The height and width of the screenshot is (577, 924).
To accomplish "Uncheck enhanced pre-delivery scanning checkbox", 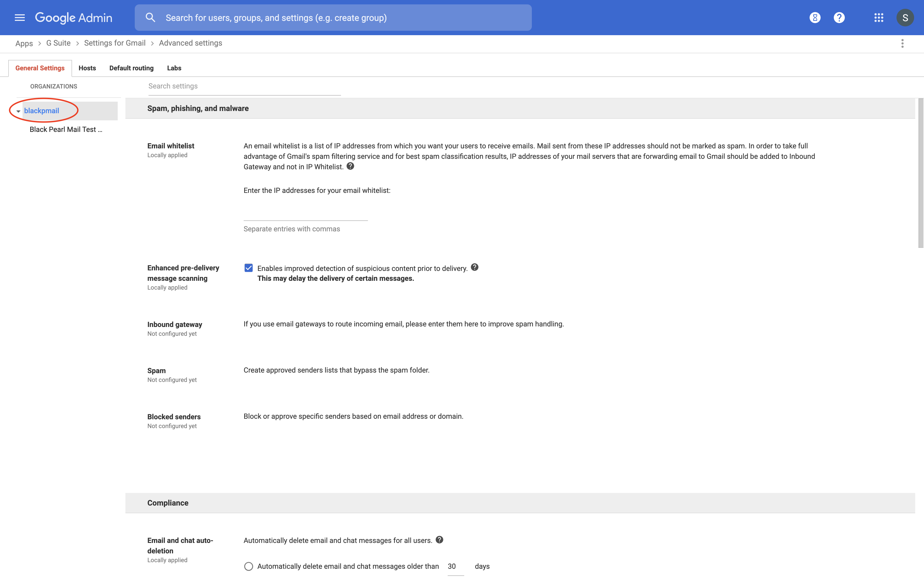I will tap(249, 268).
